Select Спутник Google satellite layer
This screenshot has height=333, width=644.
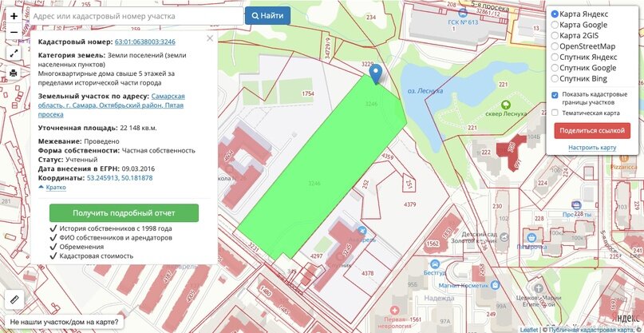555,68
